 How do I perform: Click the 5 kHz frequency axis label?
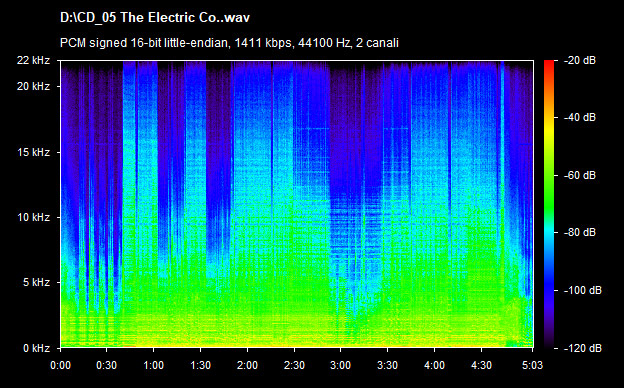pos(36,283)
